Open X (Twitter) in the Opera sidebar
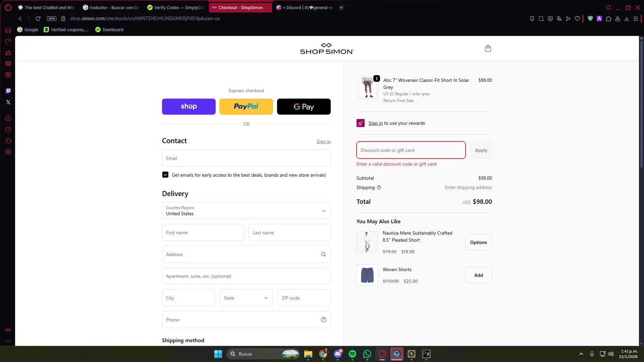This screenshot has width=644, height=362. 8,102
